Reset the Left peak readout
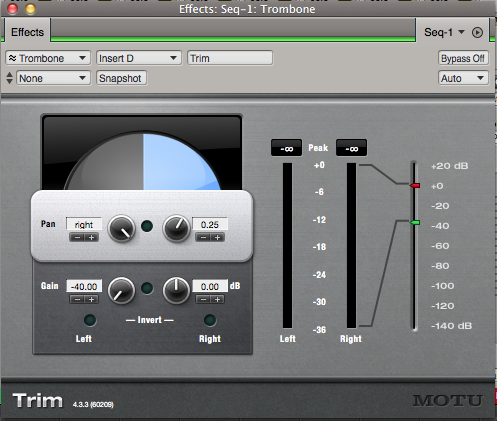497x421 pixels. click(x=286, y=148)
